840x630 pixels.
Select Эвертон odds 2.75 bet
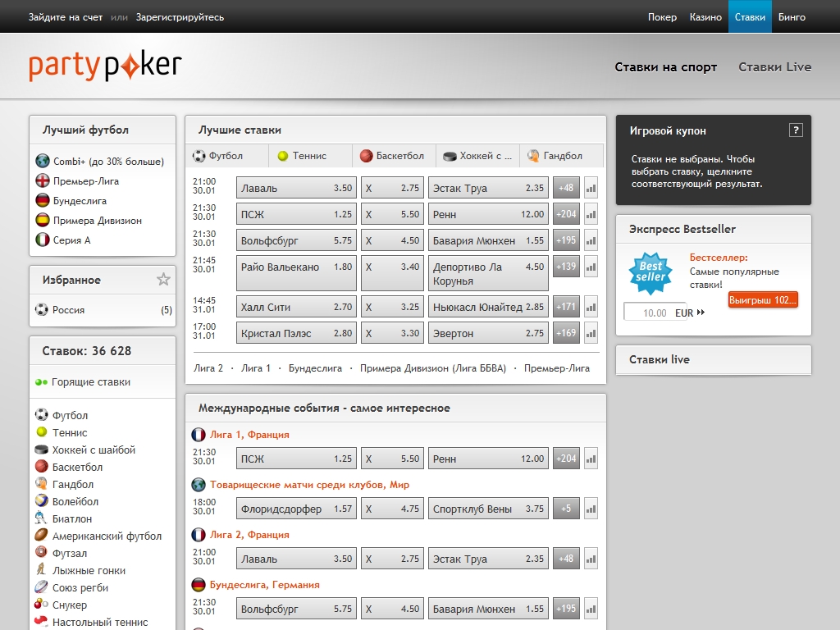(488, 333)
